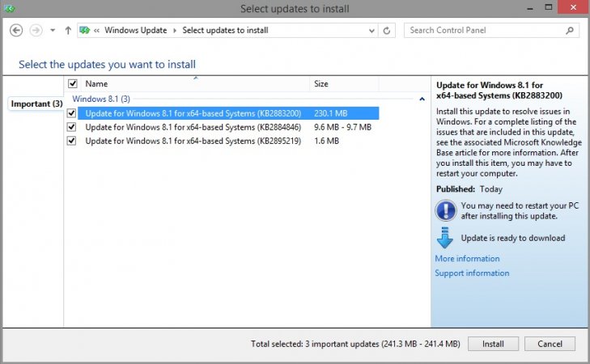Click the Forward arrow navigation button
Image resolution: width=590 pixels, height=364 pixels.
[x=36, y=30]
